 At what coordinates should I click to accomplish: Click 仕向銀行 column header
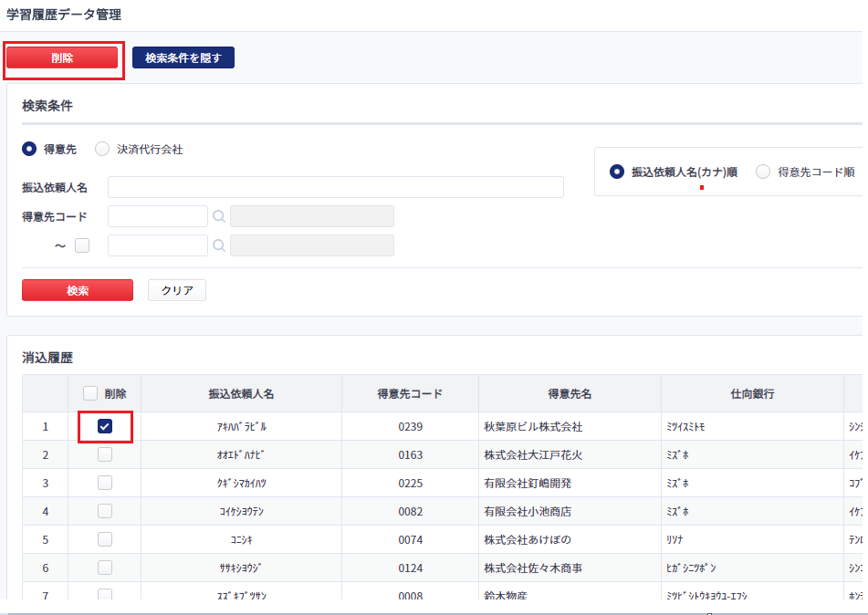click(x=752, y=393)
